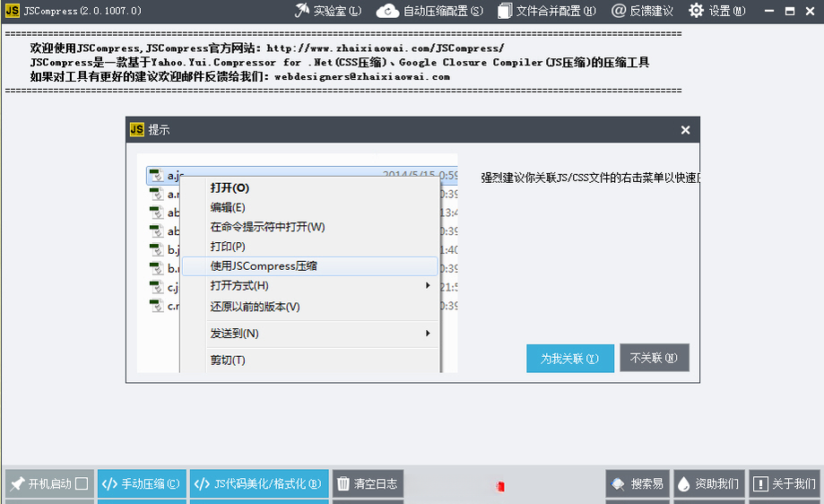The image size is (824, 504).
Task: Click 搜索易 button
Action: [638, 483]
